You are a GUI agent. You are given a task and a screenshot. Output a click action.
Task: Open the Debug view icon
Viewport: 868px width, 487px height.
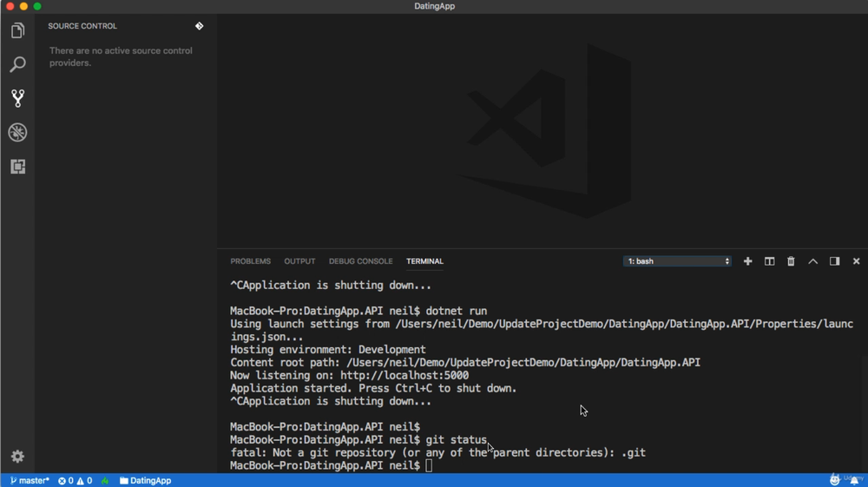[x=17, y=132]
